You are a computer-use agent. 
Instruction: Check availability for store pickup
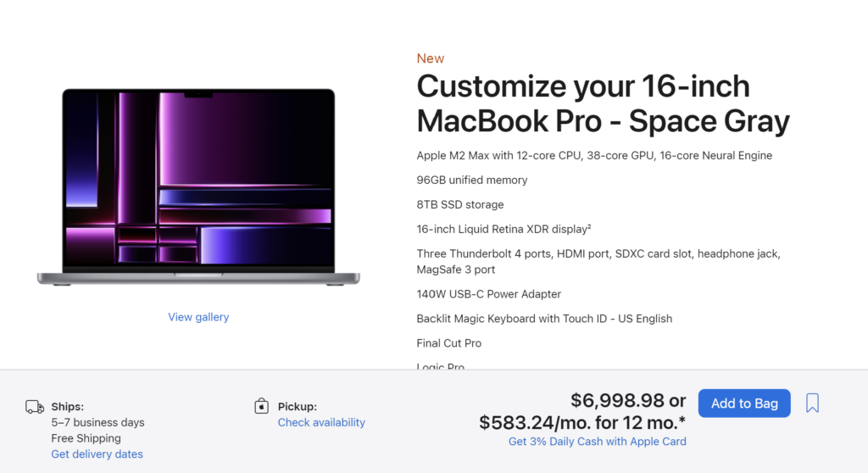tap(321, 422)
